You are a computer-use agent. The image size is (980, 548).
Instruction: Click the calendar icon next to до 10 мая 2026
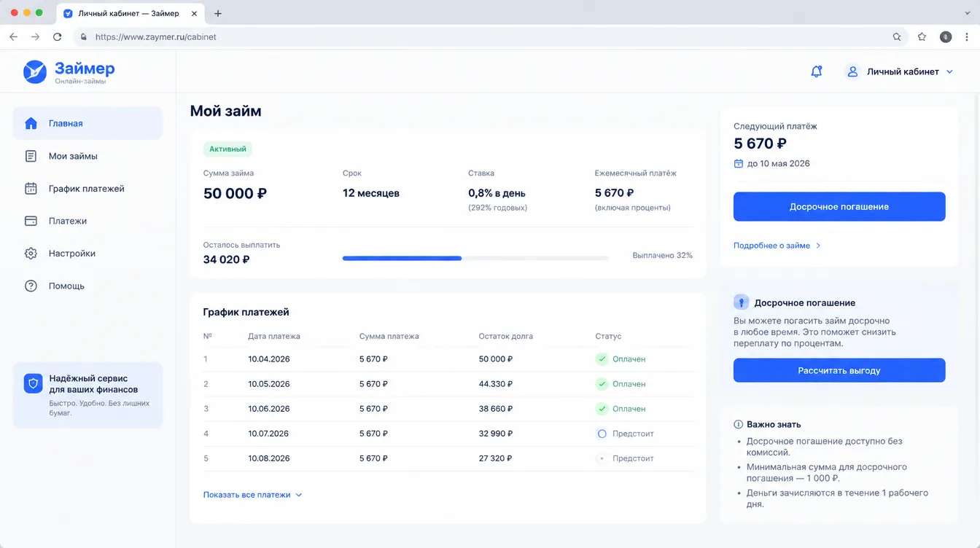coord(738,163)
